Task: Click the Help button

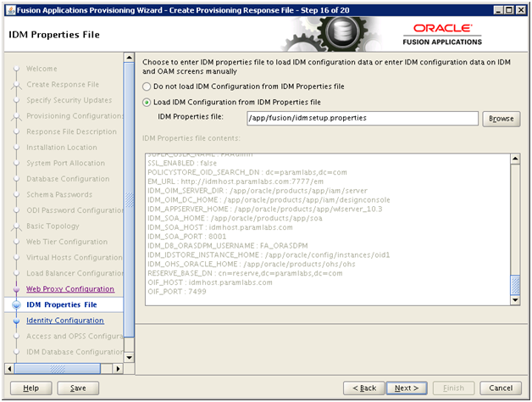Action: pos(30,388)
